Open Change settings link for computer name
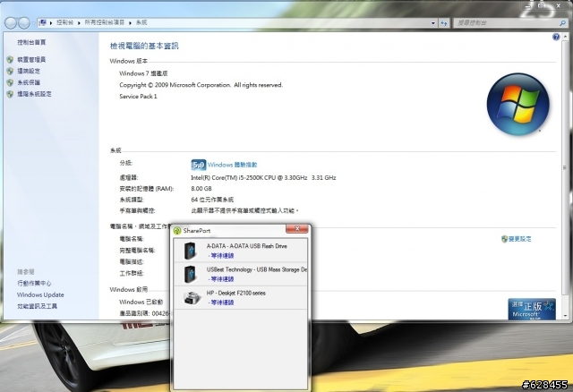573x392 pixels. coord(520,239)
